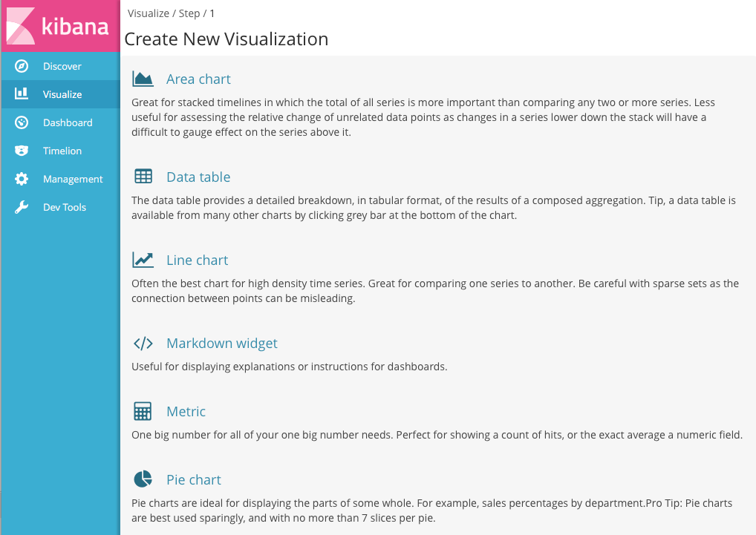Click the Visualize breadcrumb
The height and width of the screenshot is (535, 756).
(149, 13)
